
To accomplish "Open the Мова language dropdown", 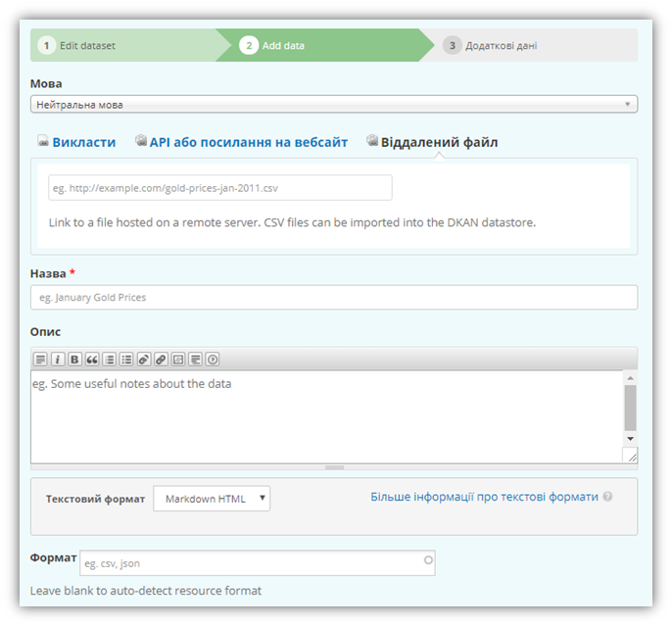I will (333, 105).
